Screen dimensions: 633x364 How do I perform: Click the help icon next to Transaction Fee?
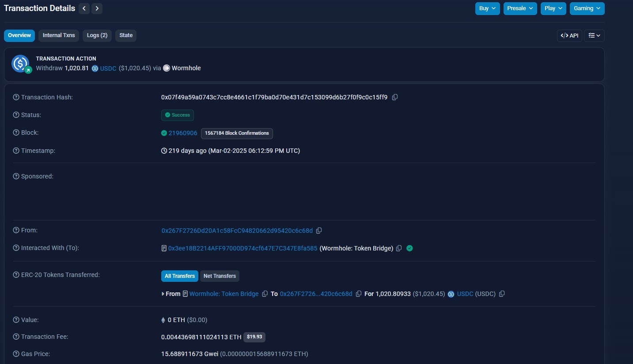16,336
